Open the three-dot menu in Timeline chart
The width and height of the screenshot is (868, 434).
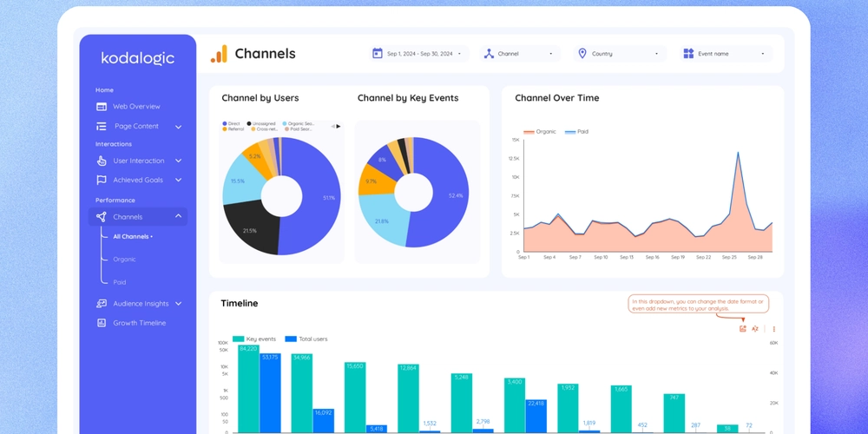click(774, 329)
